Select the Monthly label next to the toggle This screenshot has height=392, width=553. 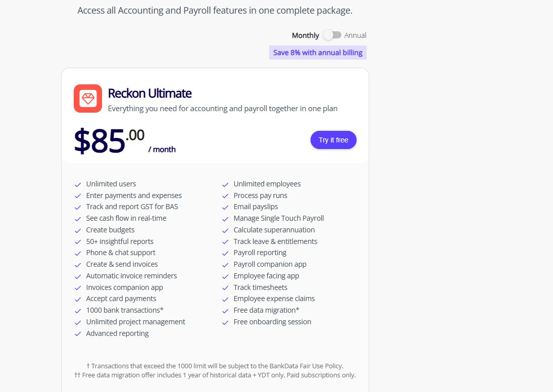tap(305, 35)
